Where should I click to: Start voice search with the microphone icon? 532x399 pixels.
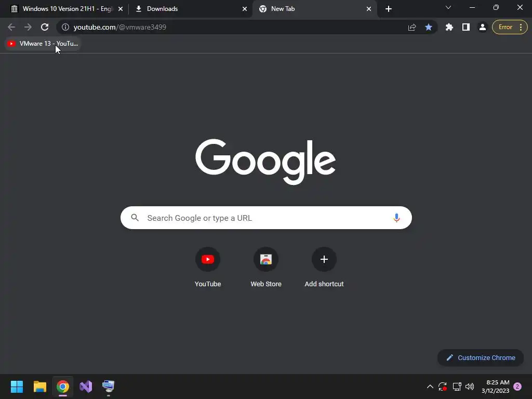click(396, 218)
